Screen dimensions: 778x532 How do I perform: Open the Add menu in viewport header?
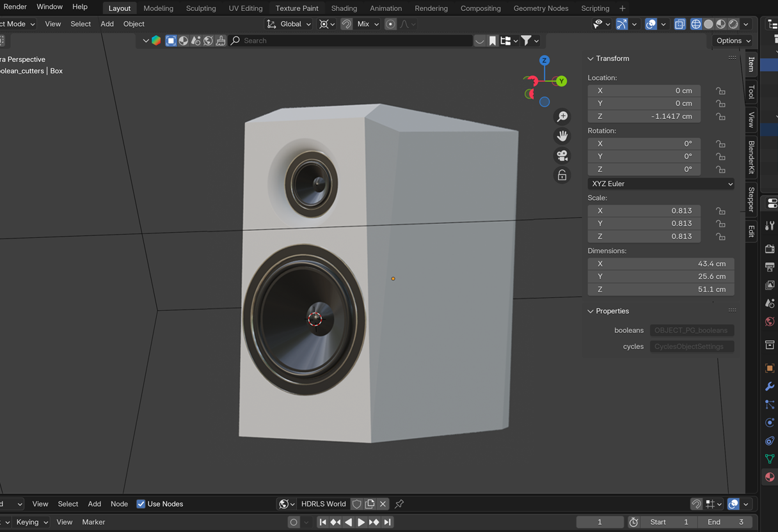click(107, 24)
